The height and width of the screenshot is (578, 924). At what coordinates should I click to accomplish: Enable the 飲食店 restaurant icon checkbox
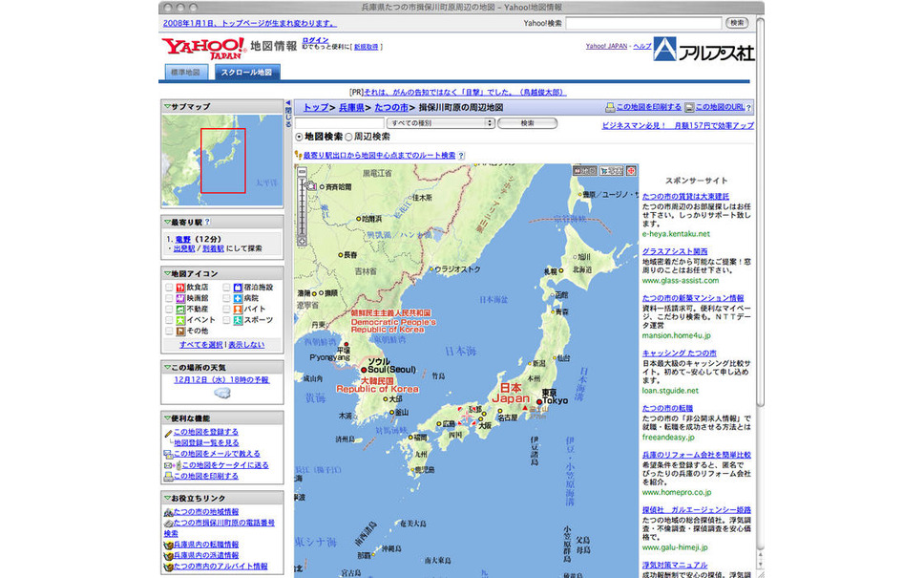(170, 287)
